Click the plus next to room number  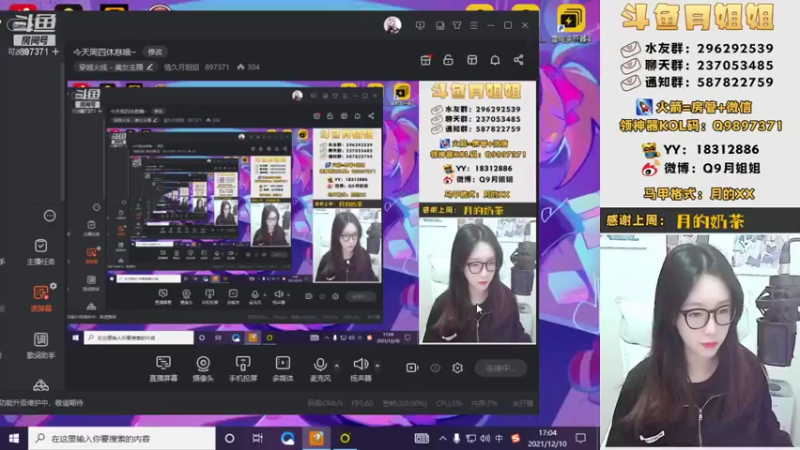[x=55, y=52]
